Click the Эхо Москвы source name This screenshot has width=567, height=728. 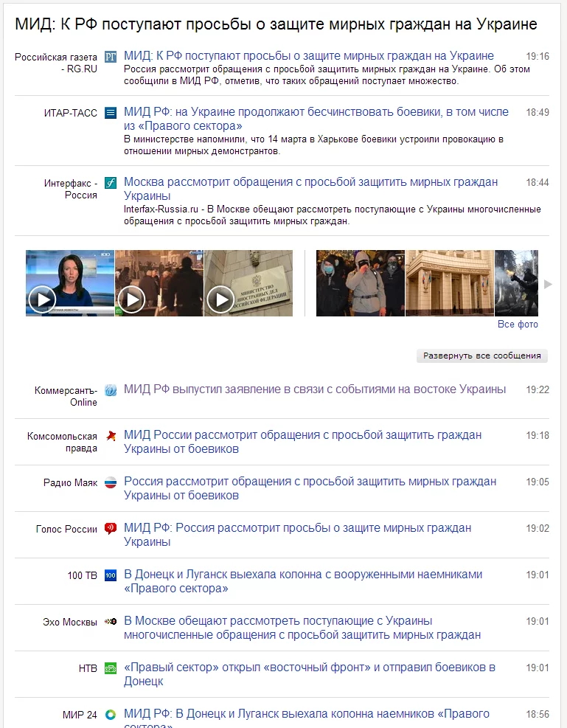tap(70, 622)
